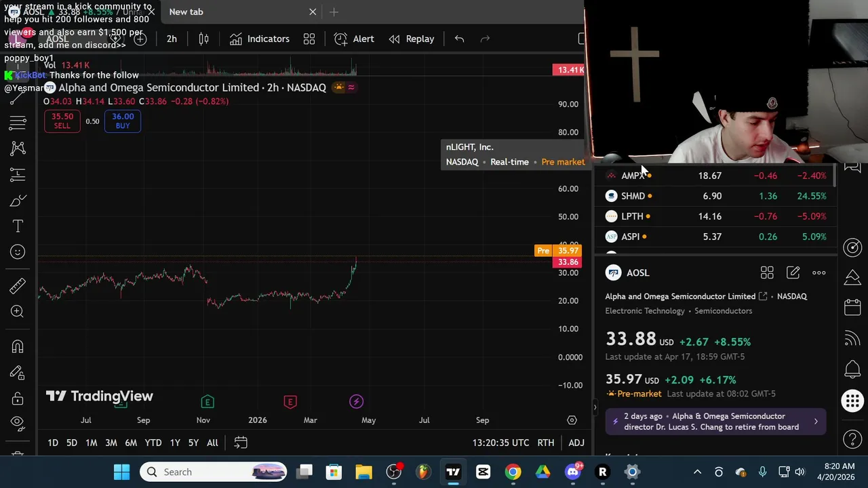Open Google Chrome from the taskbar

513,472
